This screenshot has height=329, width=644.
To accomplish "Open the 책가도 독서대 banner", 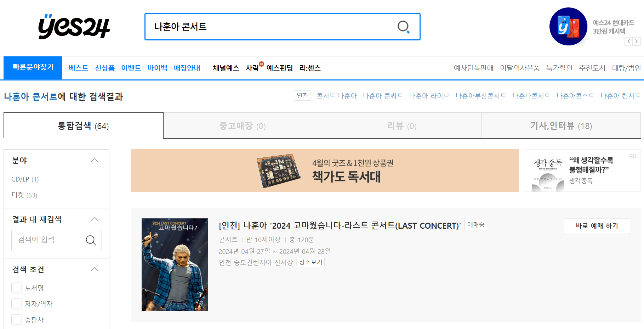I will click(325, 171).
